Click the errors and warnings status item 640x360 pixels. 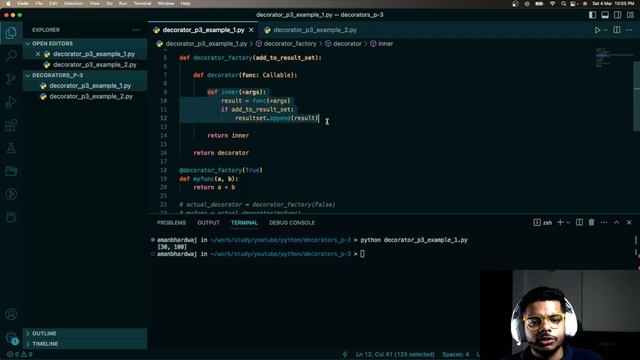coord(20,355)
